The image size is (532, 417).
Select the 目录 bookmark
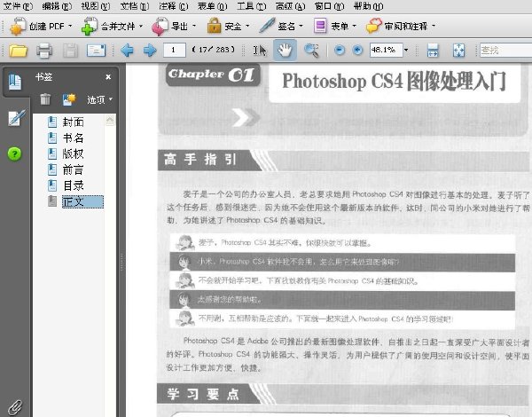click(x=74, y=185)
